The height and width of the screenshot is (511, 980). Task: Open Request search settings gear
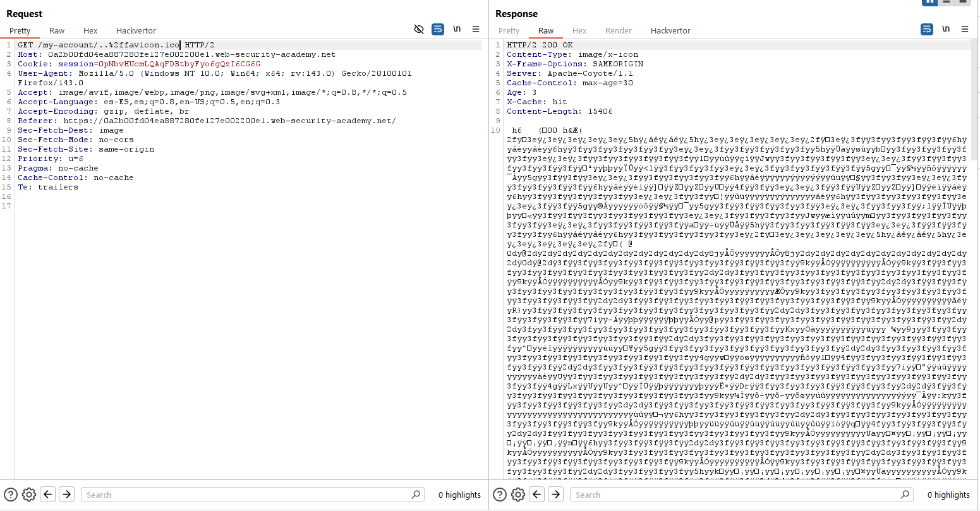click(29, 495)
